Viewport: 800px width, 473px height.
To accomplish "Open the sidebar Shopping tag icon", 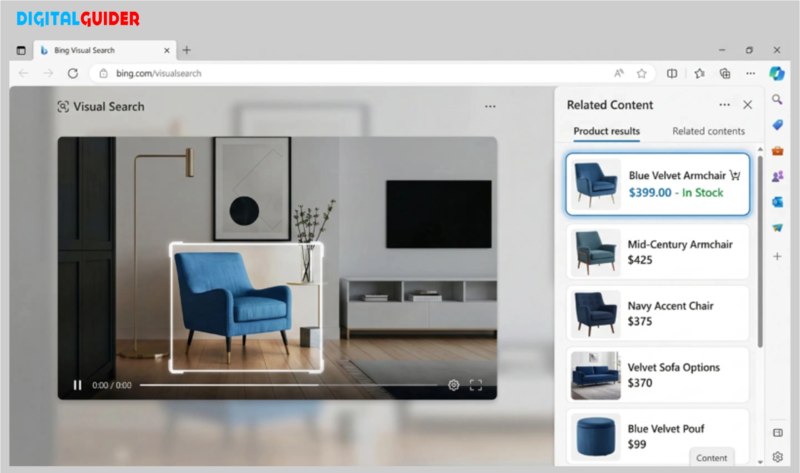I will pyautogui.click(x=777, y=125).
